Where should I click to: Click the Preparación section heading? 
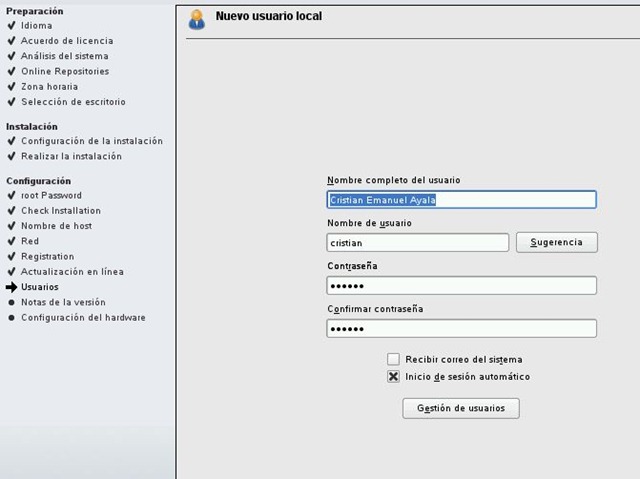click(x=35, y=11)
